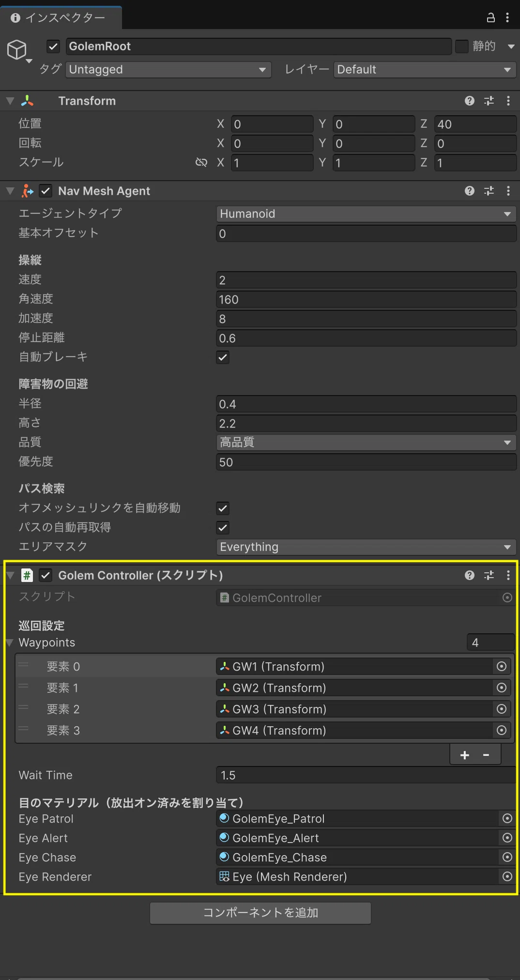Remove the selected waypoint element
The image size is (520, 980).
(486, 755)
